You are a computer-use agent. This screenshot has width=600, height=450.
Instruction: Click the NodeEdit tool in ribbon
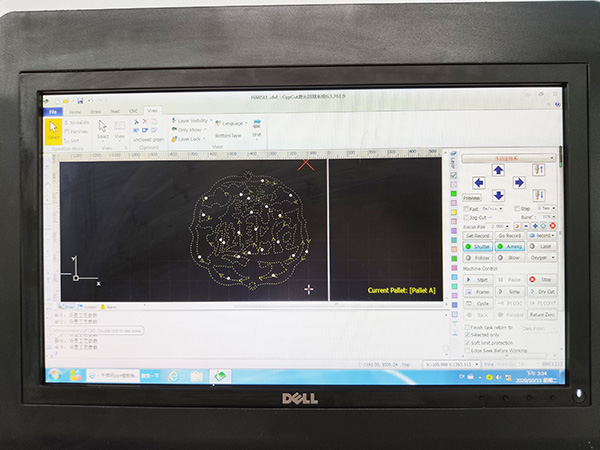point(77,123)
